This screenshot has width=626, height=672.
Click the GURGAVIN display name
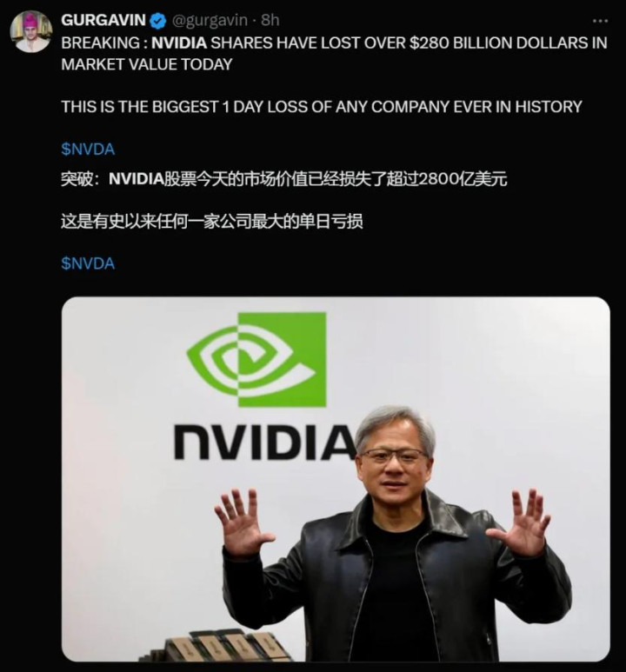tap(103, 20)
